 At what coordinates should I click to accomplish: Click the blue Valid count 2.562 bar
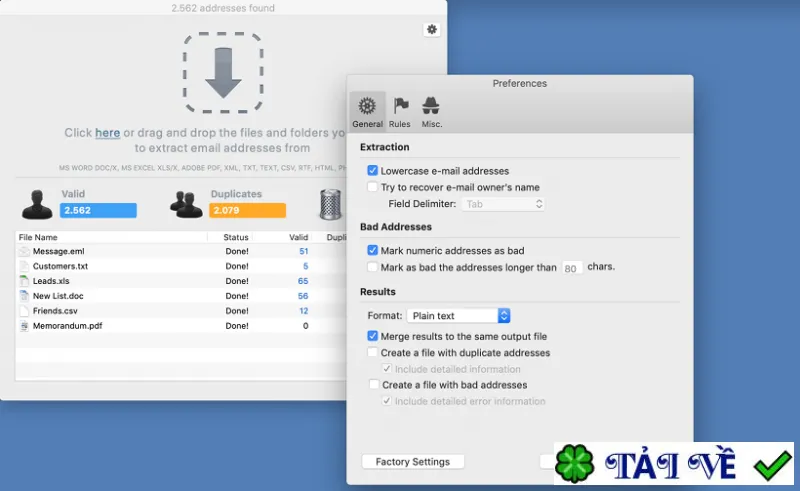coord(98,210)
